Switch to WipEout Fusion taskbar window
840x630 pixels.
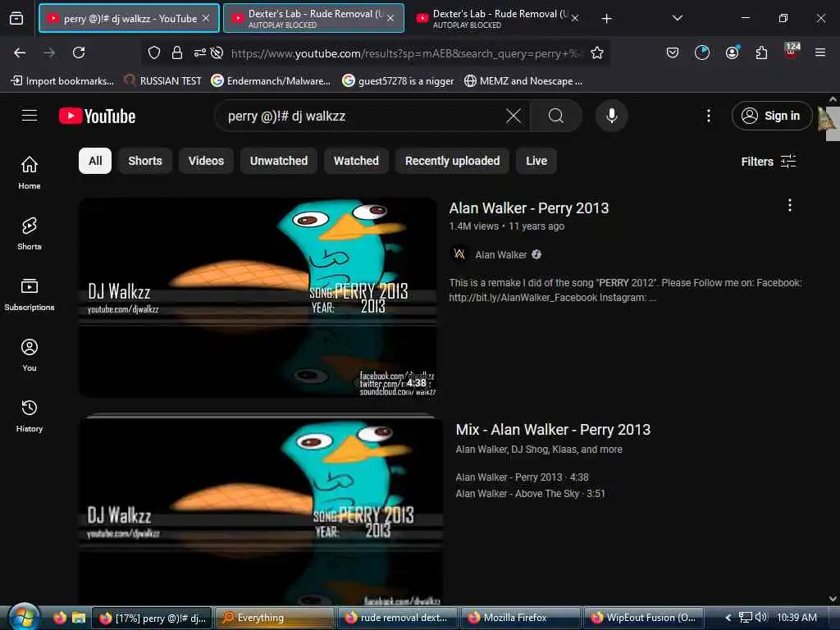(x=643, y=618)
